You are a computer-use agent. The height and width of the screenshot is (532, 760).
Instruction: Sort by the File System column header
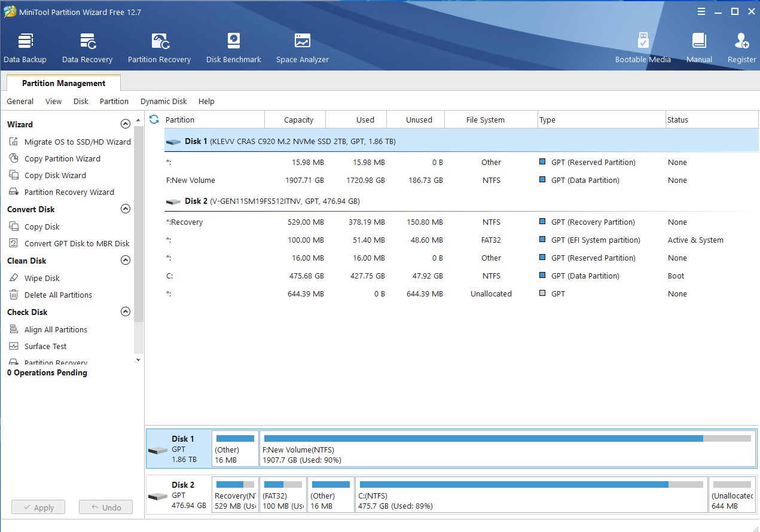[x=491, y=120]
